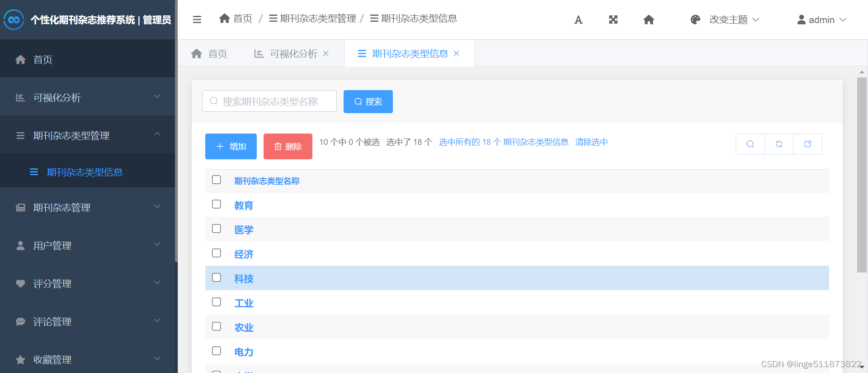Click the red 删除 delete button
The width and height of the screenshot is (868, 373).
288,146
